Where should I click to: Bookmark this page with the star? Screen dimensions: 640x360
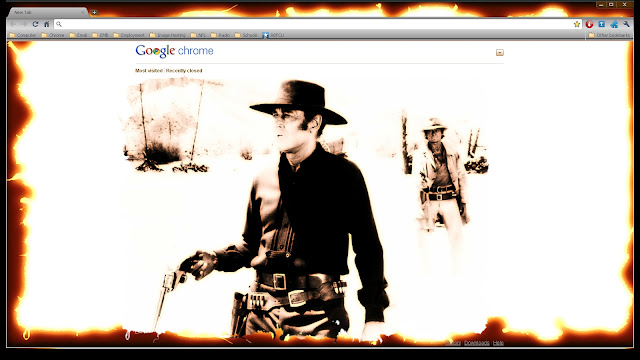click(x=576, y=24)
